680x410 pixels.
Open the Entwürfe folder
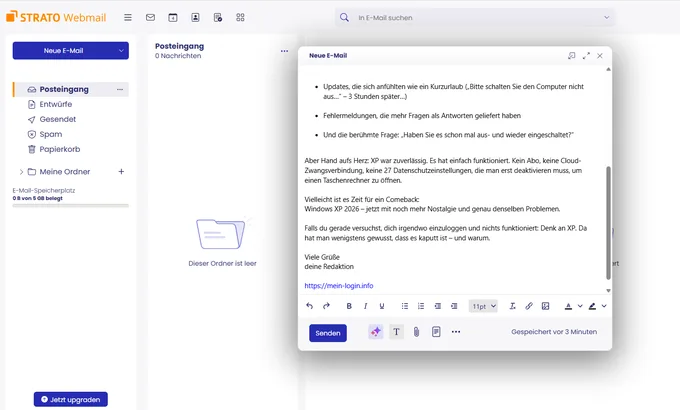click(56, 105)
